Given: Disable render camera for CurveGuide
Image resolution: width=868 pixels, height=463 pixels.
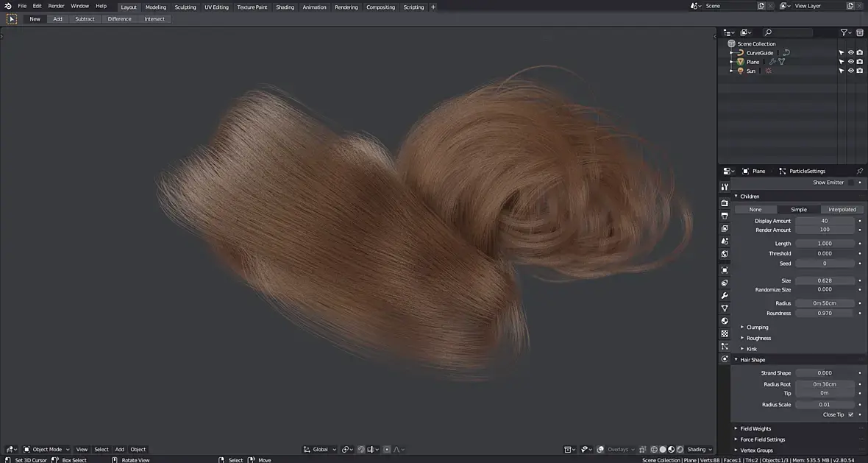Looking at the screenshot, I should tap(860, 52).
